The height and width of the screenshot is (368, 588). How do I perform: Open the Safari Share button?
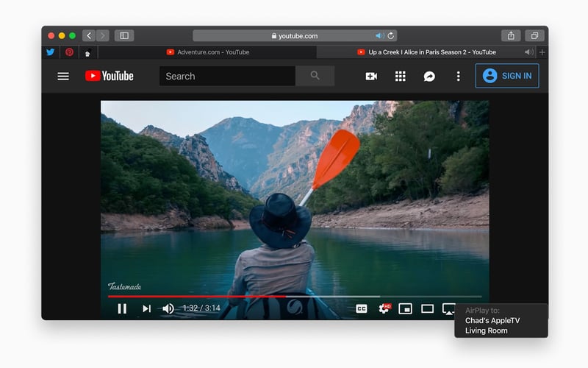coord(511,35)
